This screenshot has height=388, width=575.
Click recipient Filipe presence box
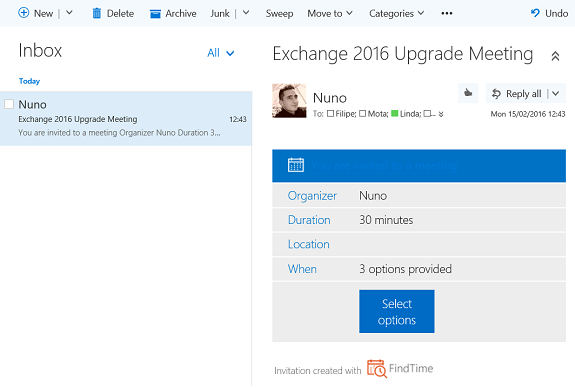pos(330,114)
